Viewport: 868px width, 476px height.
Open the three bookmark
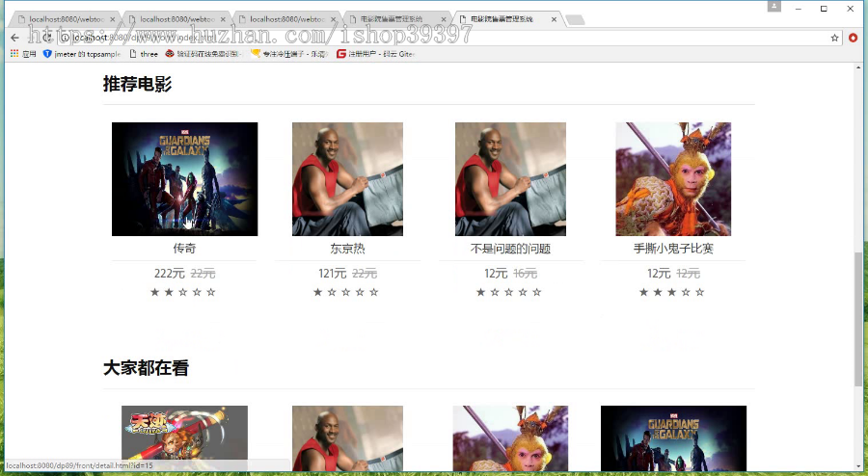click(144, 54)
